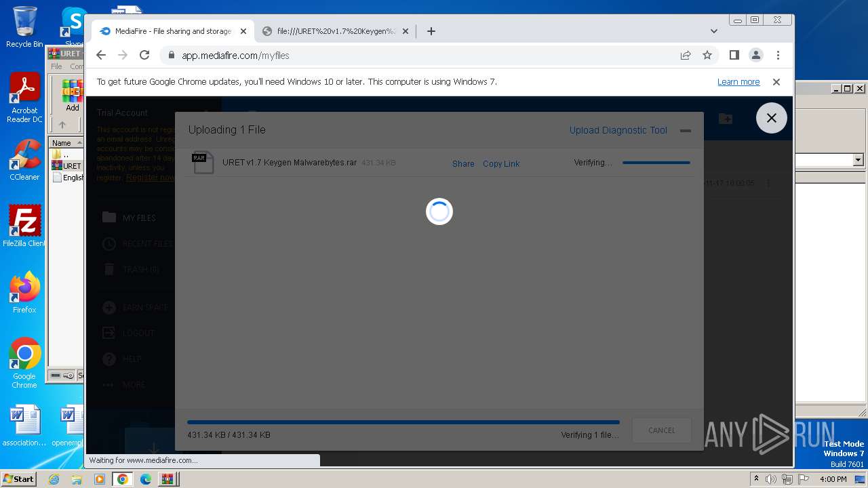Screen dimensions: 868x488
Task: Select the English file in WinRAR list
Action: click(x=67, y=178)
